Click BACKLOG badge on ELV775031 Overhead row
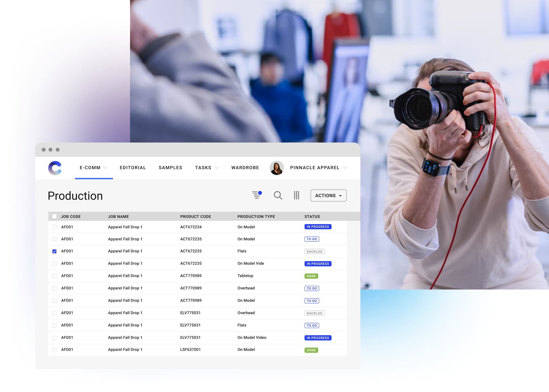This screenshot has height=392, width=549. point(314,313)
